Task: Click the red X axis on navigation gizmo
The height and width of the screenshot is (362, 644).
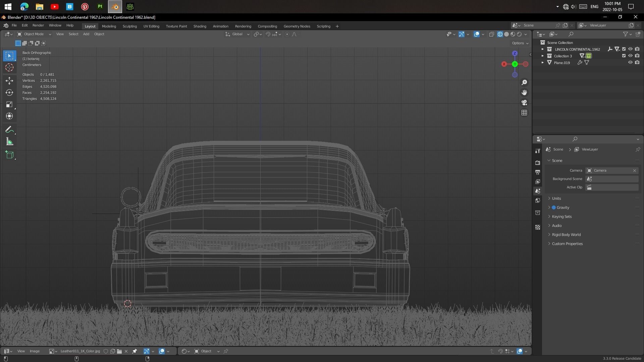Action: click(x=504, y=64)
